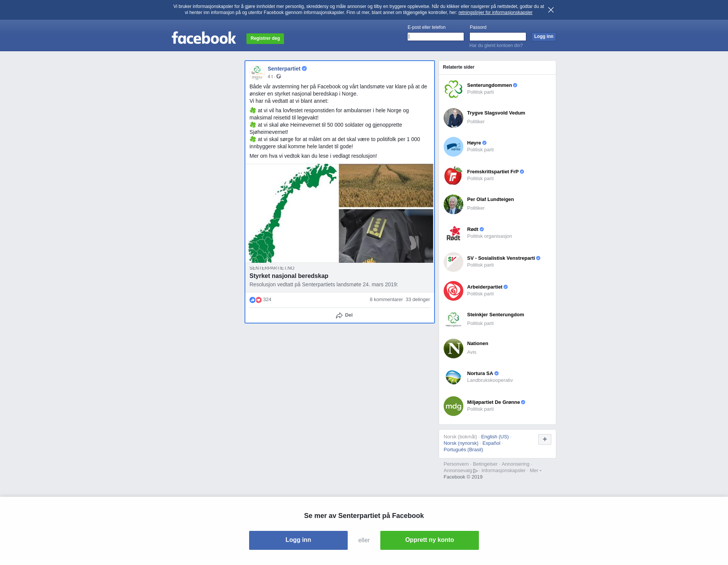
Task: Open Senterpartiet page name link
Action: tap(284, 69)
